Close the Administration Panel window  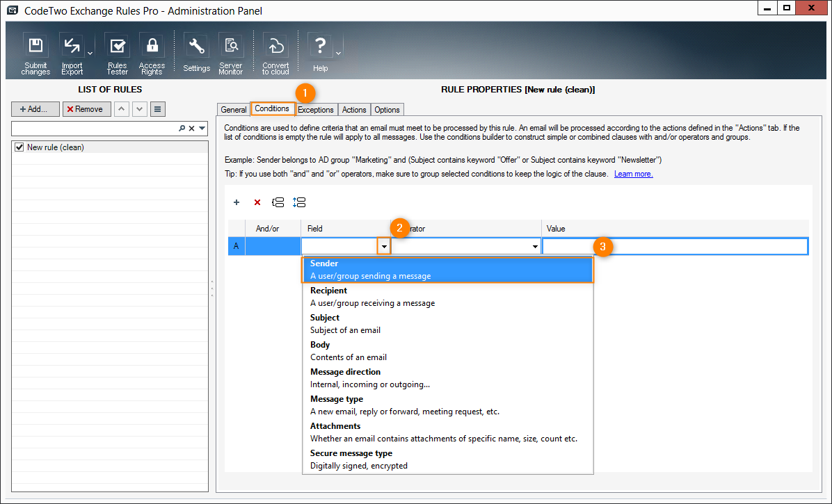click(811, 8)
